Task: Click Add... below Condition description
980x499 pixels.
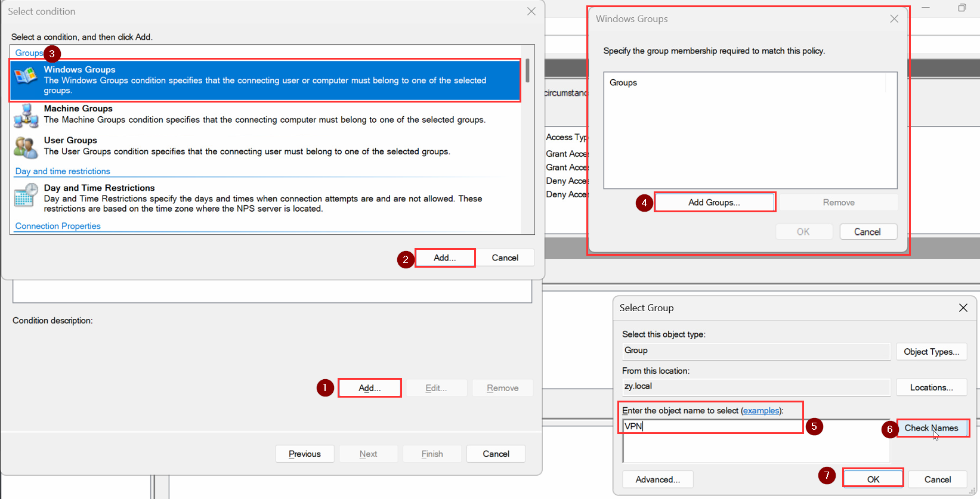Action: (370, 388)
